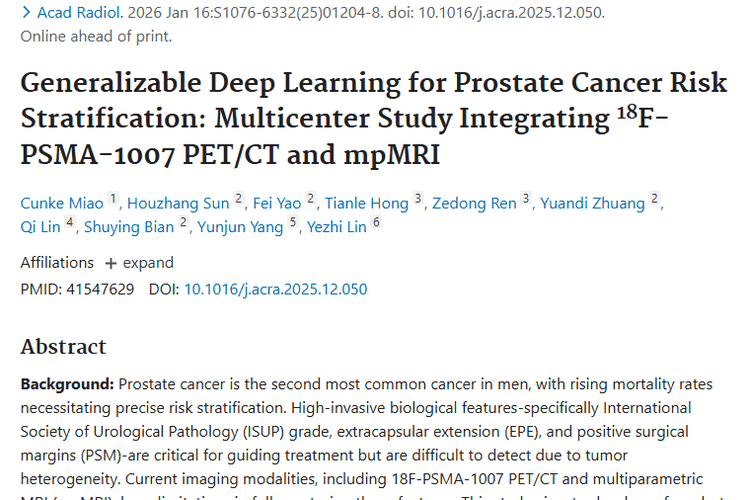Open the DOI link 10.1016/j.acra.2025.12.050
The width and height of the screenshot is (750, 500).
click(x=275, y=290)
